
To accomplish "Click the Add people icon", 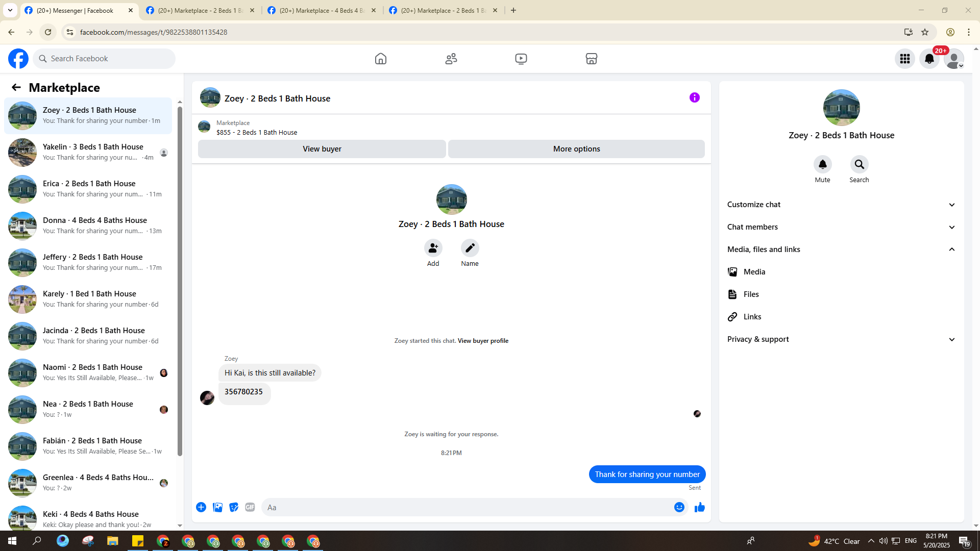I will tap(433, 248).
